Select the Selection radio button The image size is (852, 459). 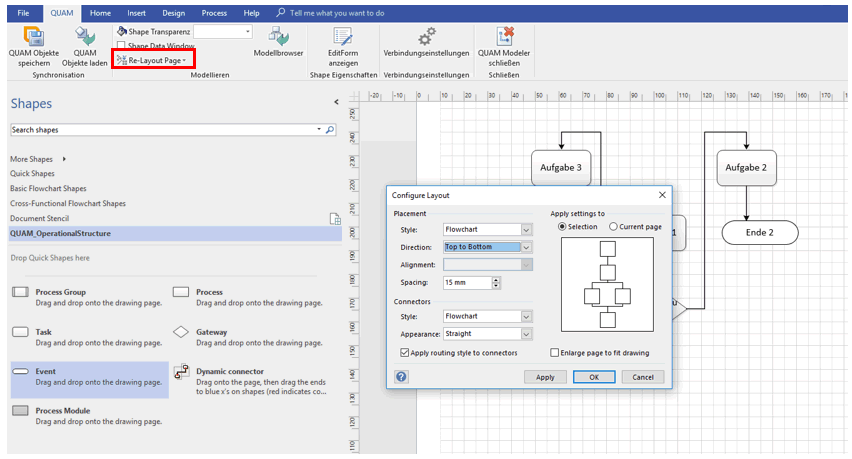(x=562, y=227)
